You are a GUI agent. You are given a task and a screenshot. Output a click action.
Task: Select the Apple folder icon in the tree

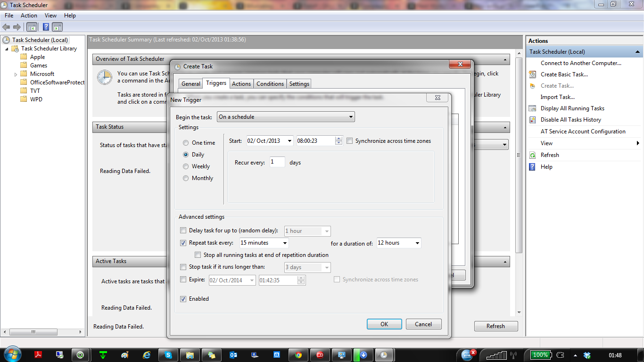pyautogui.click(x=24, y=57)
